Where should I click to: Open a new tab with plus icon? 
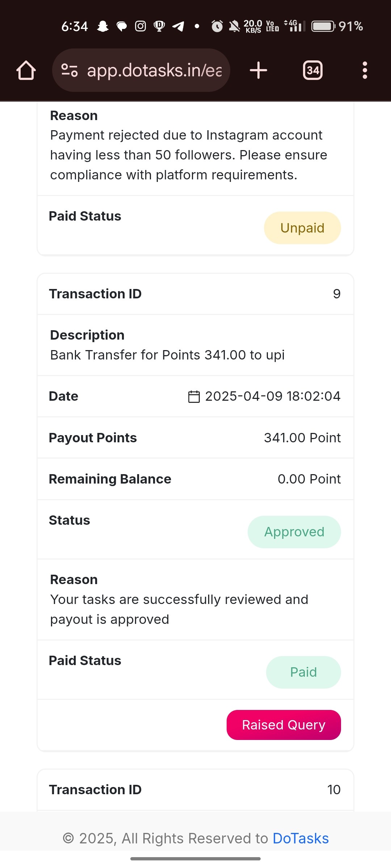(x=258, y=70)
